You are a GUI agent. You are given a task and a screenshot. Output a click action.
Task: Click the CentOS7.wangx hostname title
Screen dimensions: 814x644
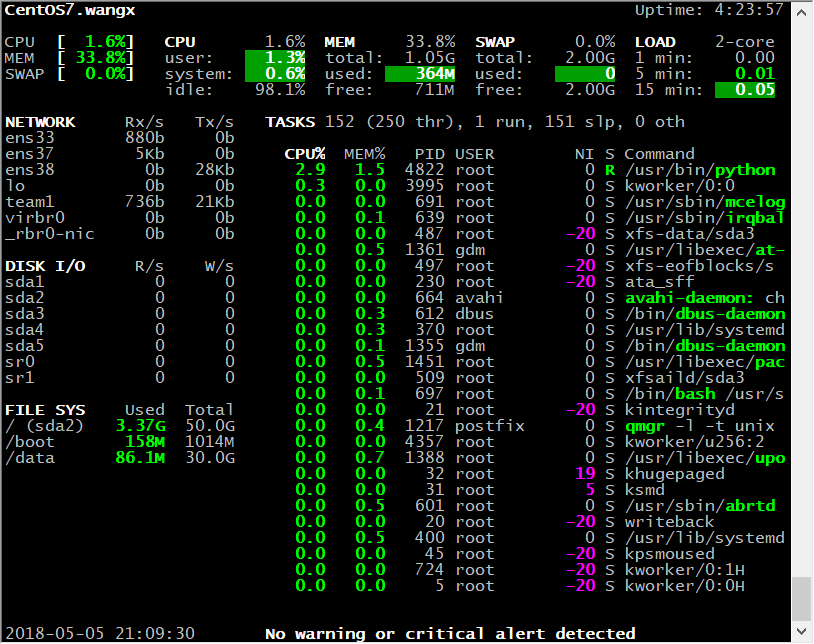(70, 10)
